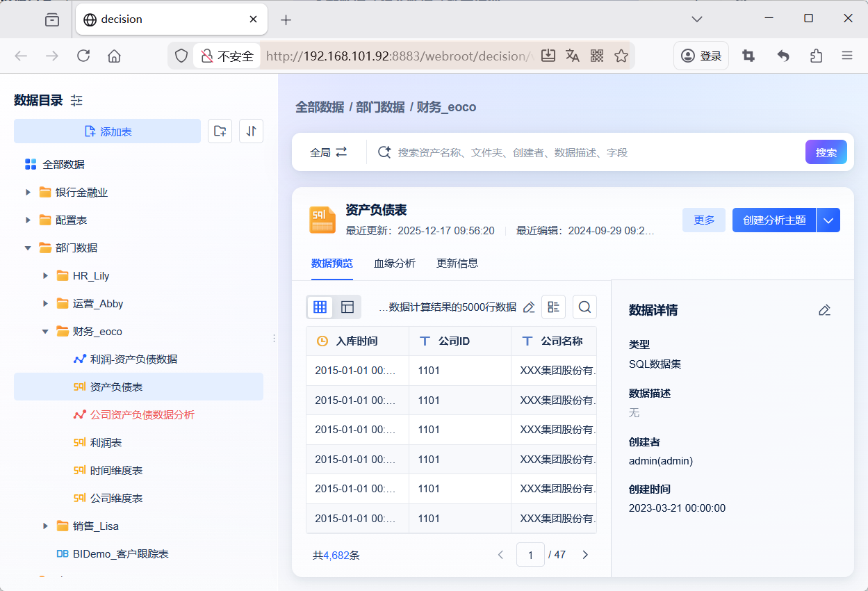Select 利润-资产负债数据 in the tree
The image size is (868, 591).
click(x=133, y=359)
